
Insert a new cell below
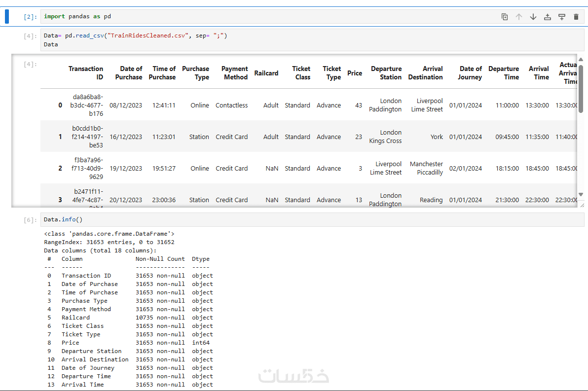pyautogui.click(x=562, y=17)
